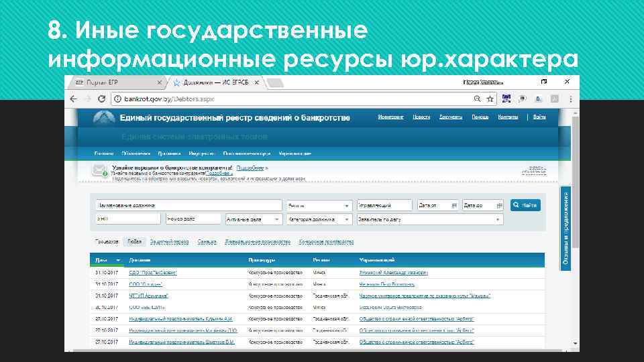The image size is (644, 362).
Task: Switch to the Портал ЕГР tab
Action: click(117, 82)
